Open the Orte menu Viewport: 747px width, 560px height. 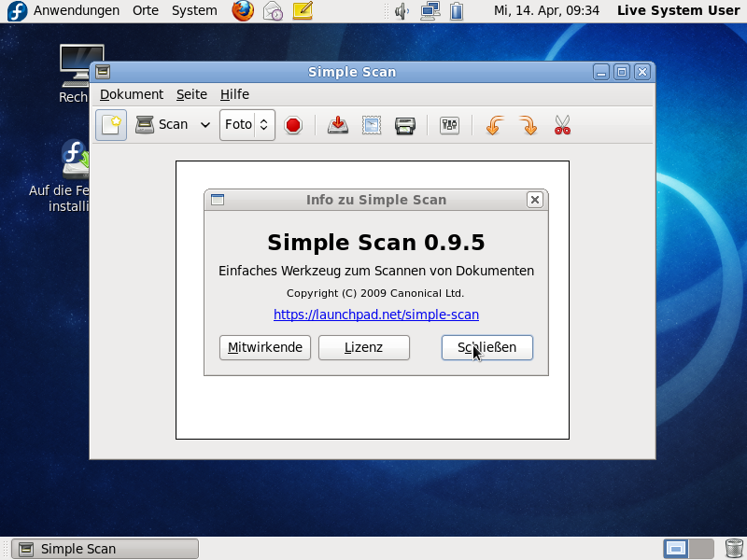click(146, 10)
